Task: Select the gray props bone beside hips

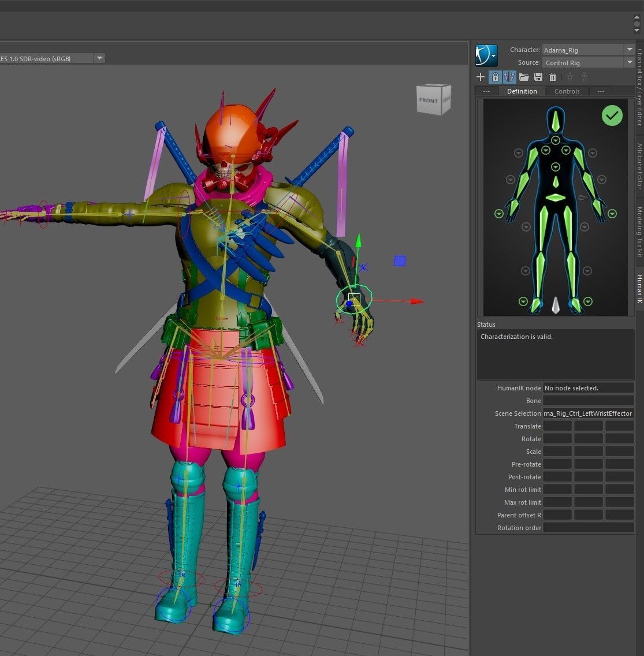Action: [x=583, y=197]
